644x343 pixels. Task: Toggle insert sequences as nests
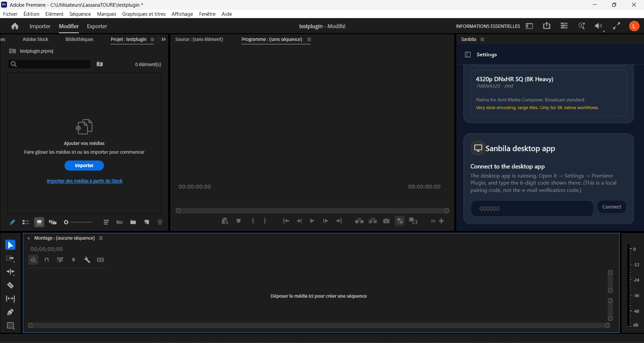click(x=33, y=260)
